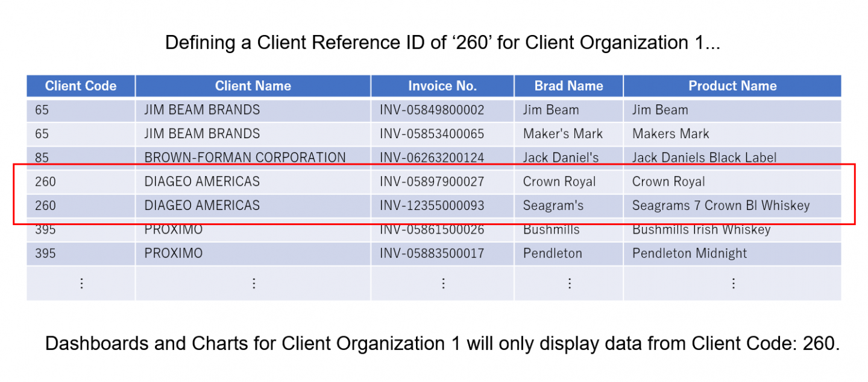Click the Brad Name column header
This screenshot has height=382, width=868.
pos(567,86)
